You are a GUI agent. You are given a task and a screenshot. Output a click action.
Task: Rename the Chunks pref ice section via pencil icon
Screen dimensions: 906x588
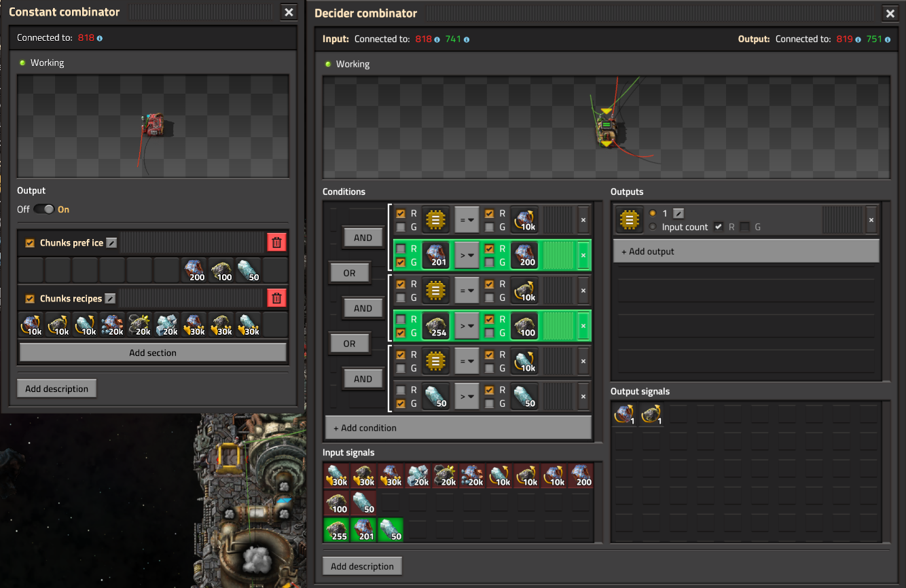pyautogui.click(x=111, y=242)
